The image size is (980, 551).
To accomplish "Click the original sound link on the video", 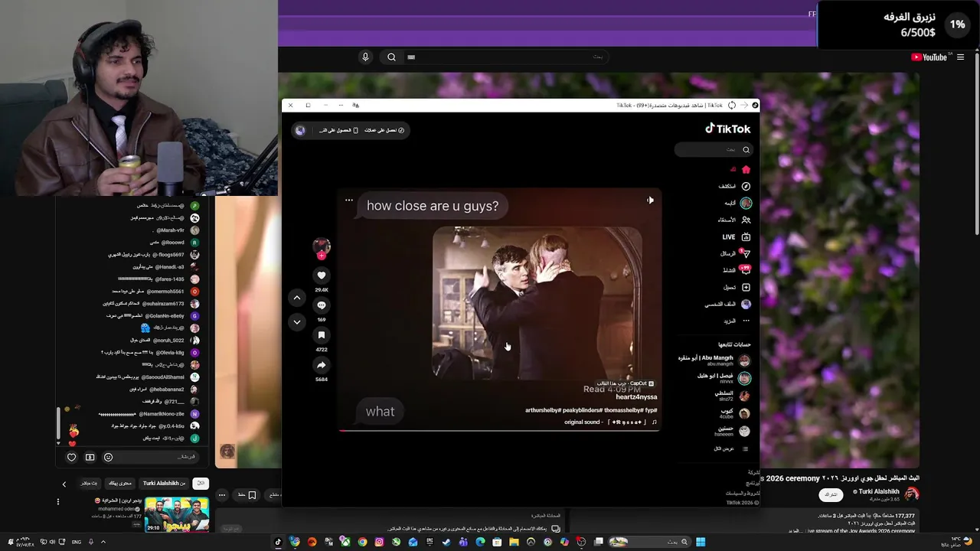I will [x=610, y=422].
